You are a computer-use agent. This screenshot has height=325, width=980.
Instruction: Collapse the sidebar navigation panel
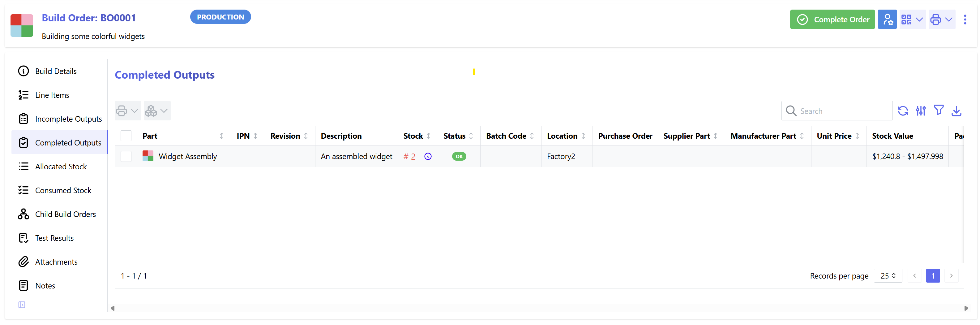click(22, 305)
